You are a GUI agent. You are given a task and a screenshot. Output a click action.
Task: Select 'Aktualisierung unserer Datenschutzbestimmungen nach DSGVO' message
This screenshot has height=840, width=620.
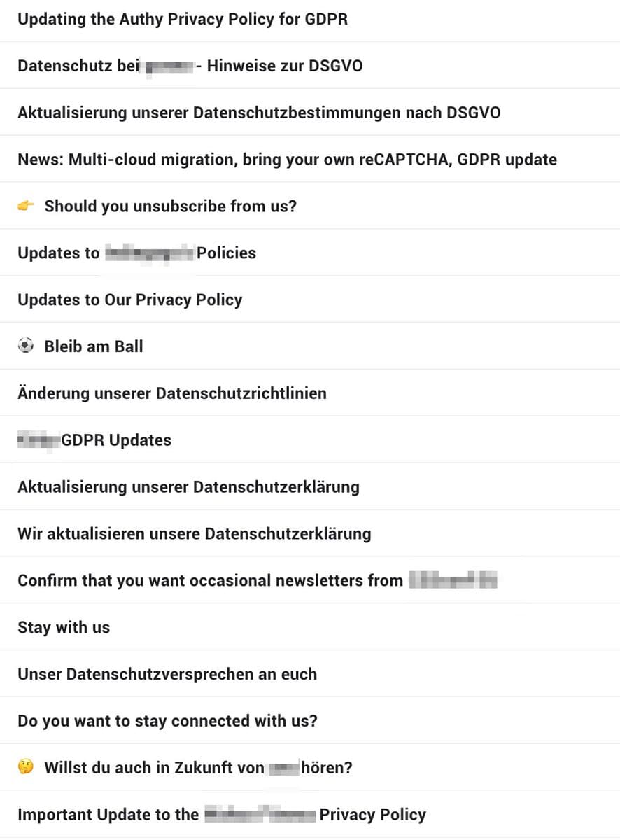pos(259,113)
